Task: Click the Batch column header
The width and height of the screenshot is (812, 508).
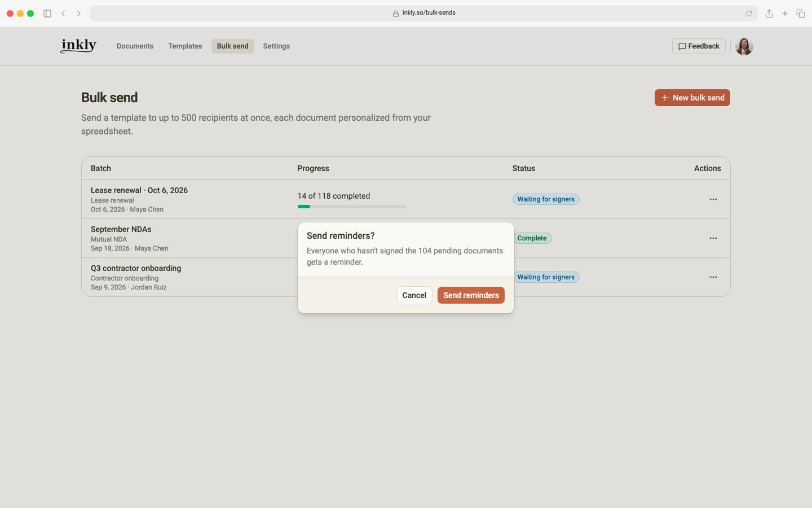Action: tap(101, 168)
